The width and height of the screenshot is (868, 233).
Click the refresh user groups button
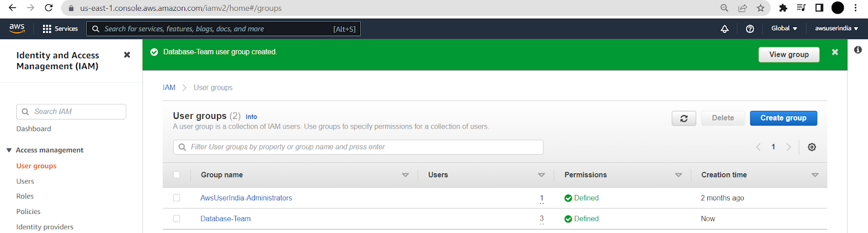point(684,118)
